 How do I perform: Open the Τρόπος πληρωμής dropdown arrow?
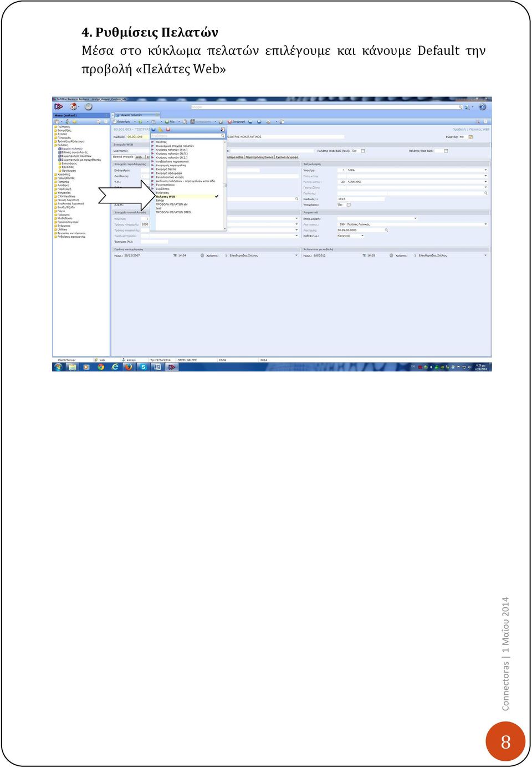coord(297,224)
